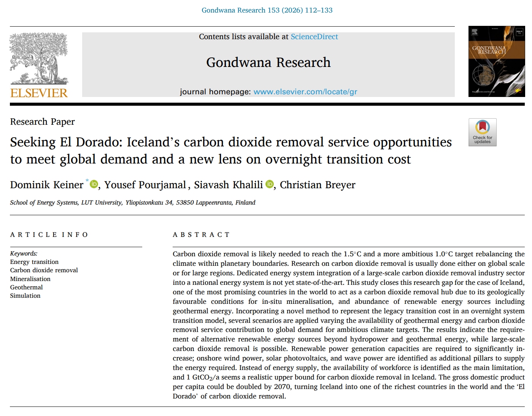Open the Gondwana Research cover thumbnail
The image size is (532, 416).
tap(496, 61)
